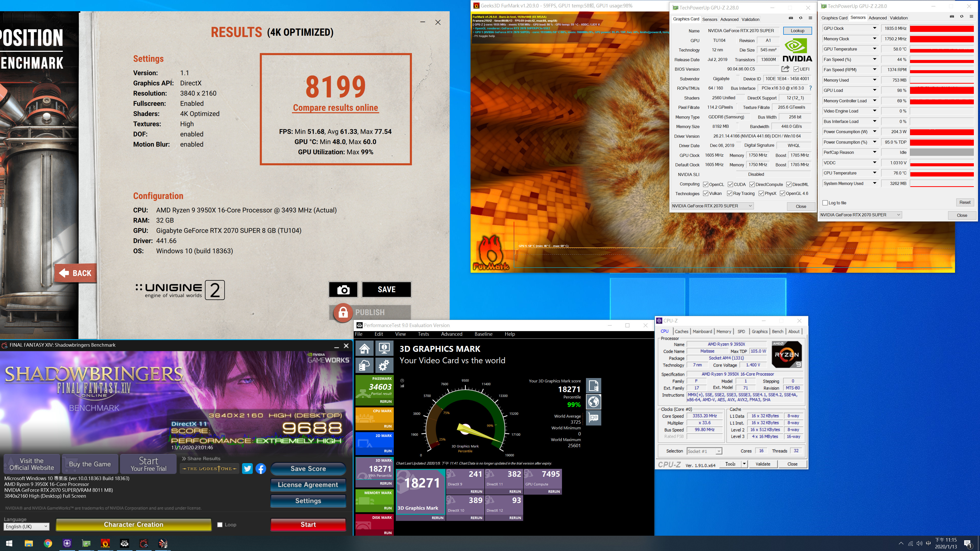Enable Log to file checkbox

(x=825, y=203)
